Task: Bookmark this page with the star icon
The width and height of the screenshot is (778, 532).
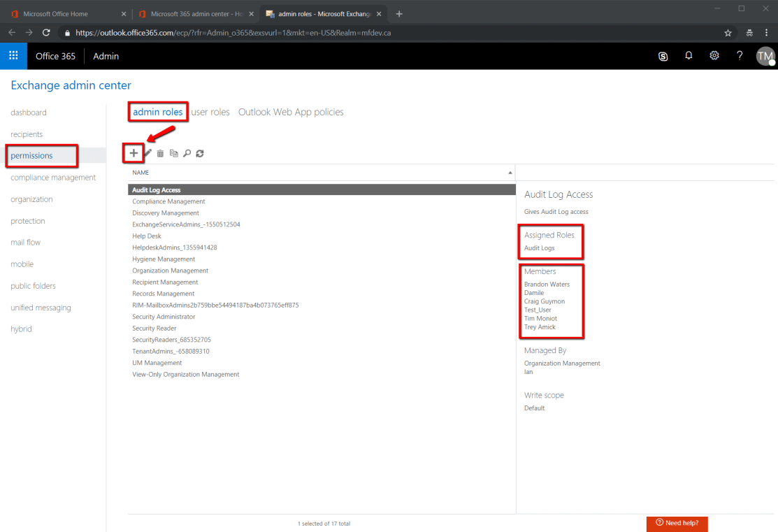Action: point(728,33)
